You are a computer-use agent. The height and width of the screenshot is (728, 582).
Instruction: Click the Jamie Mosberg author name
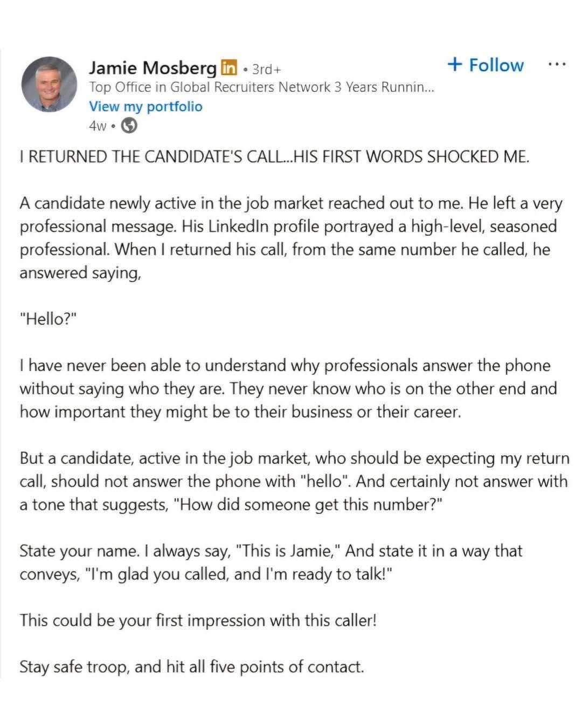click(x=153, y=68)
